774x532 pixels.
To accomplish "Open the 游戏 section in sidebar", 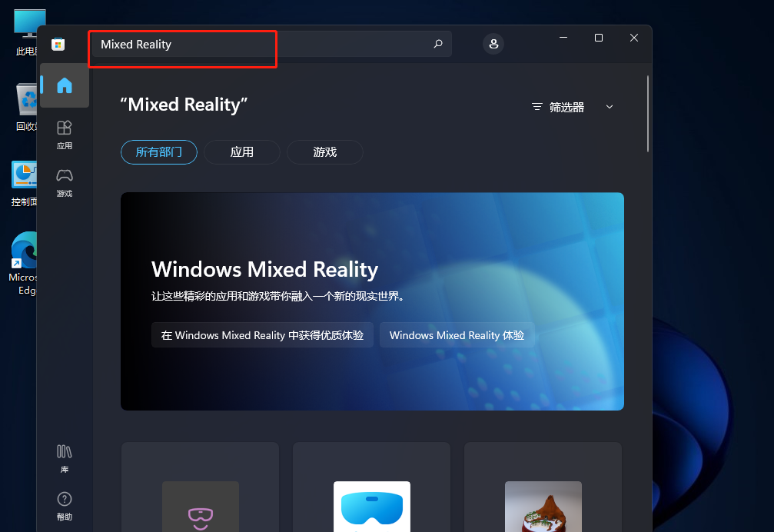I will pos(65,182).
